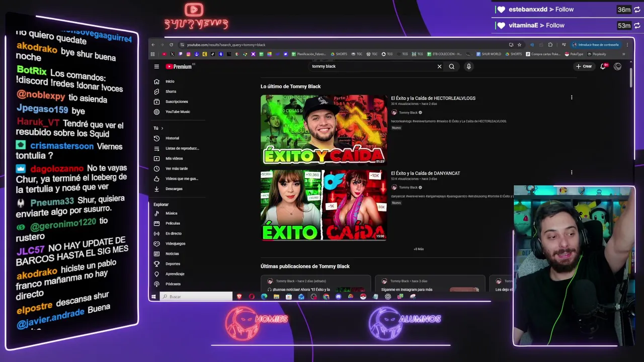644x362 pixels.
Task: Open Noticias under Explorar
Action: click(172, 253)
